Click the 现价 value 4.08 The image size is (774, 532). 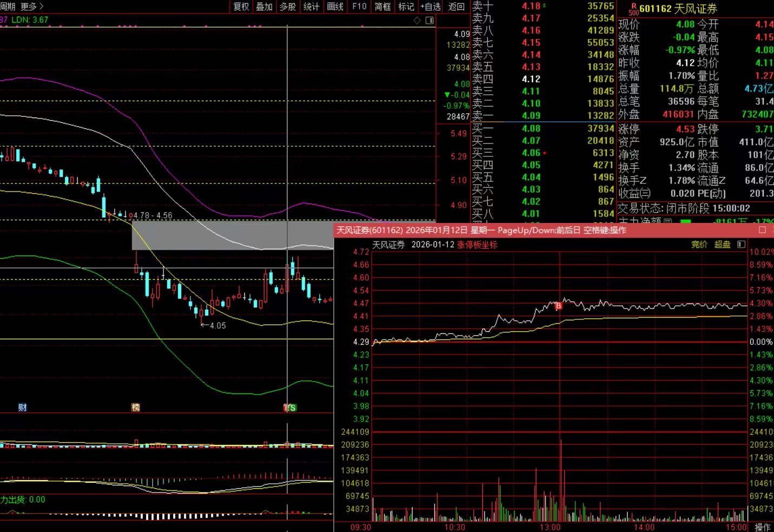[685, 24]
